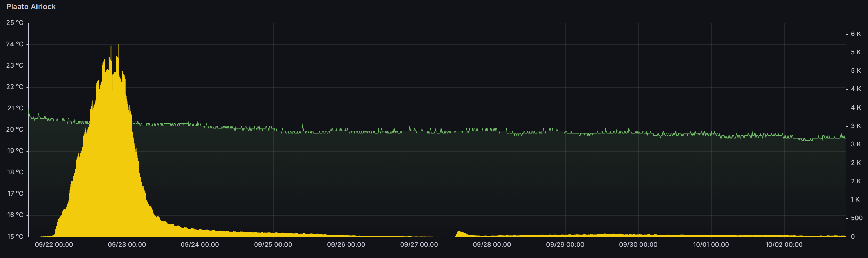Select the 09/26 00:00 x-axis tick

tap(346, 245)
